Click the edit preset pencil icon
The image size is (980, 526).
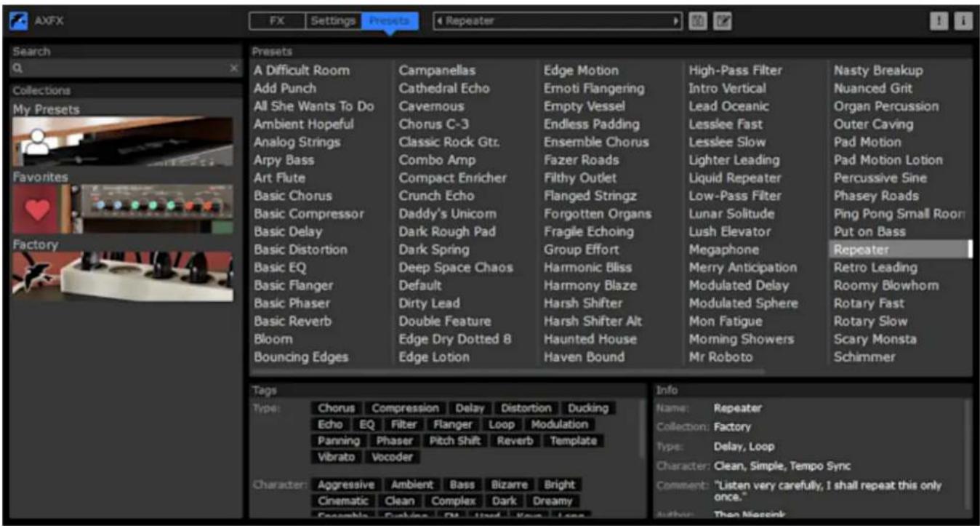pos(722,22)
